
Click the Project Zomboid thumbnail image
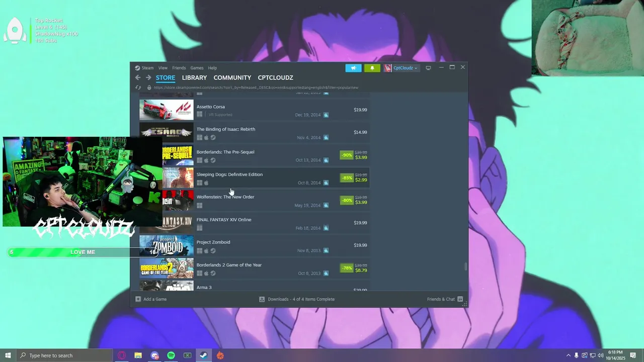pyautogui.click(x=166, y=246)
